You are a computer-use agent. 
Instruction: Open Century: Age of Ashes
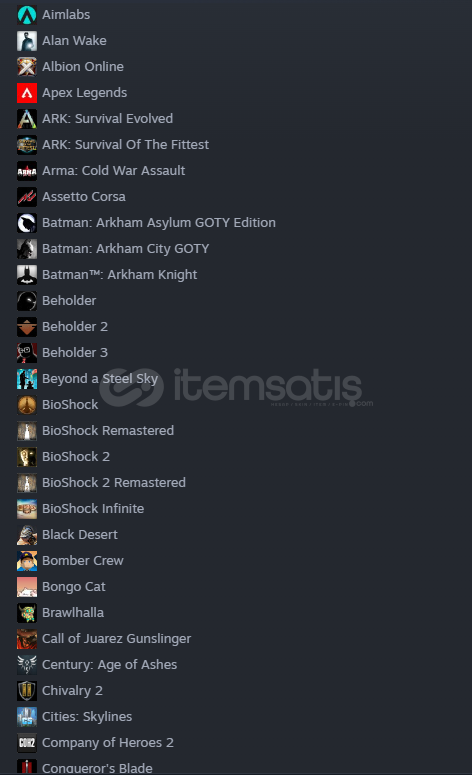(109, 665)
